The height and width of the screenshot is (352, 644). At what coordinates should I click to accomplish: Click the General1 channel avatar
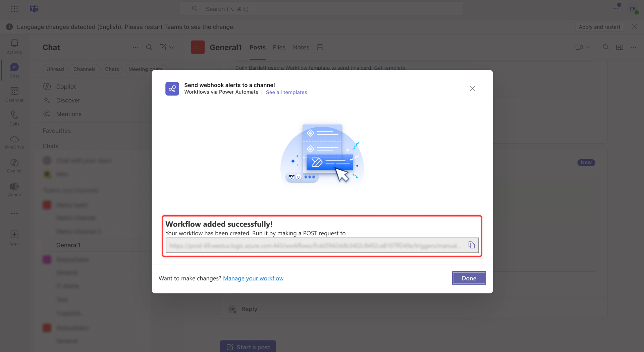tap(198, 47)
